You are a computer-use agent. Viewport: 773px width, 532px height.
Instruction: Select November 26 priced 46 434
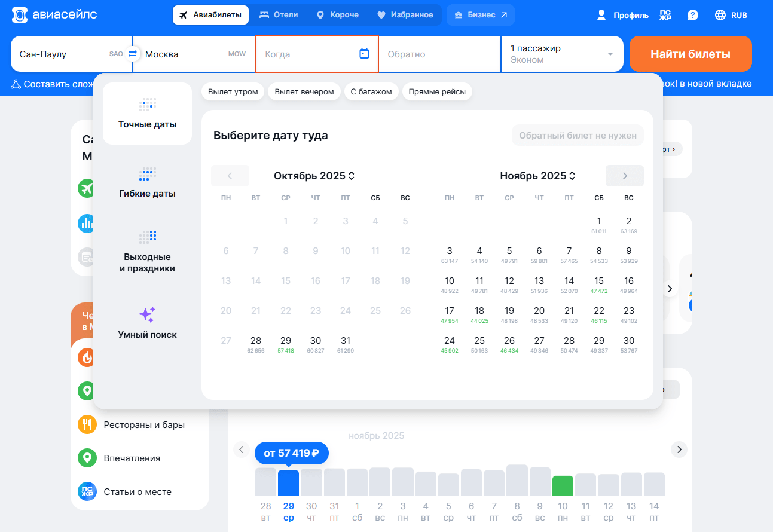[509, 344]
